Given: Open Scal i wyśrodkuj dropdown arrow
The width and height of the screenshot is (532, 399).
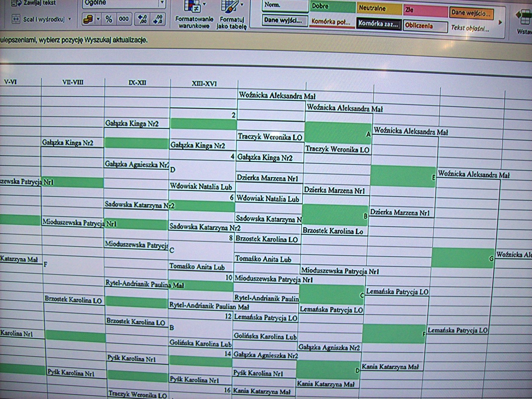Looking at the screenshot, I should point(70,19).
